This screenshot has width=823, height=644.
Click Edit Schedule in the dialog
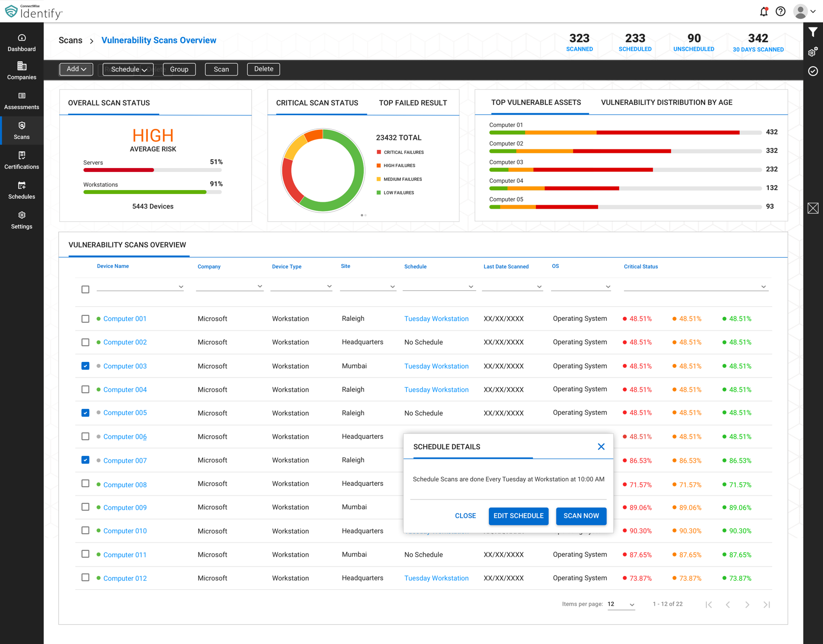coord(518,516)
